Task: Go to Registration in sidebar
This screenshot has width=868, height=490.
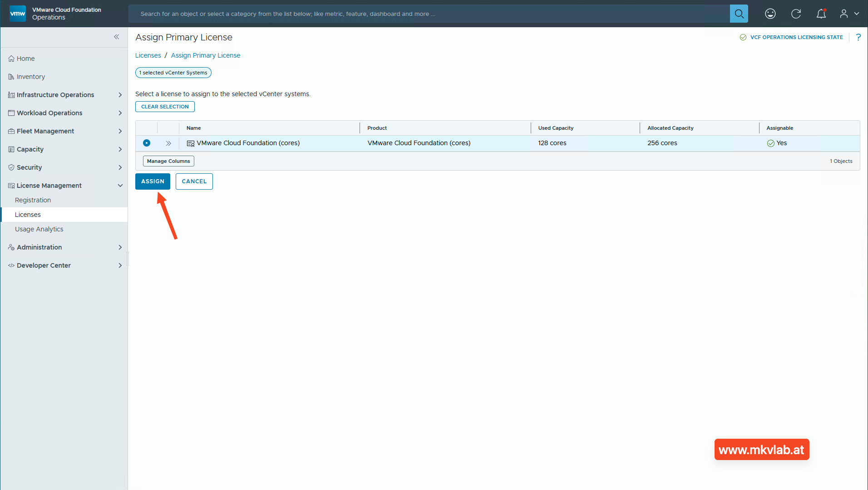Action: coord(33,200)
